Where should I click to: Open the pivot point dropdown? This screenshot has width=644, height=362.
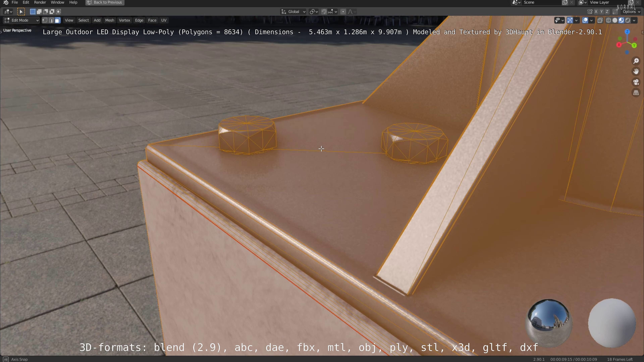click(x=314, y=12)
